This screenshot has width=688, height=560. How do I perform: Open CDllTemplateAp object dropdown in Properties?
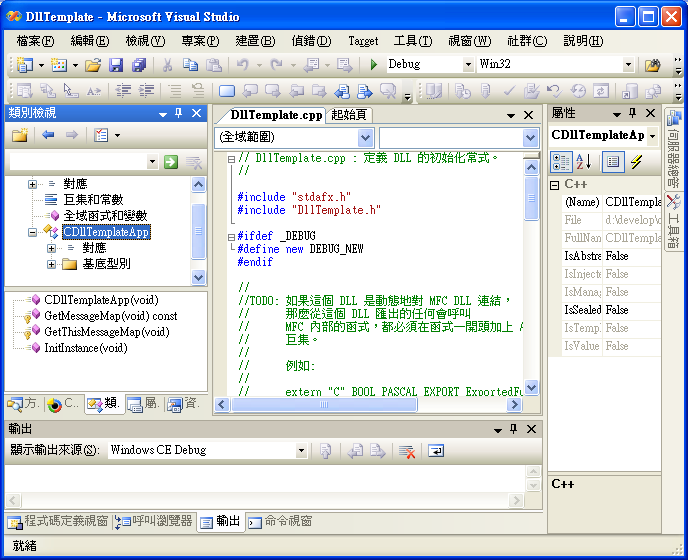(653, 136)
